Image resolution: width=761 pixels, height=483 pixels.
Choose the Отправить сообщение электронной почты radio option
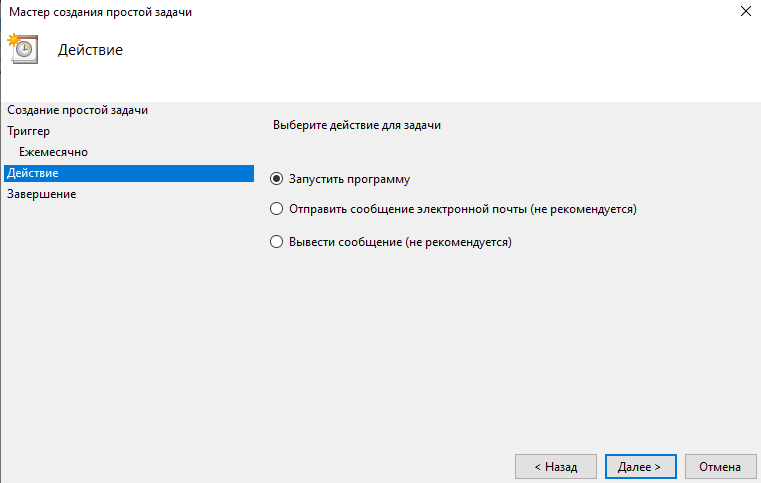click(276, 209)
